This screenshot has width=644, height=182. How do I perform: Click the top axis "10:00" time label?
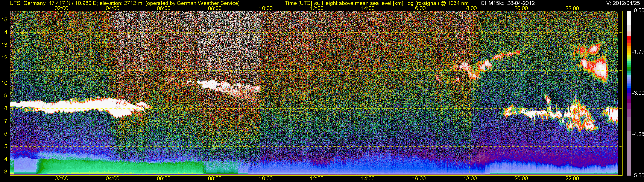click(266, 8)
